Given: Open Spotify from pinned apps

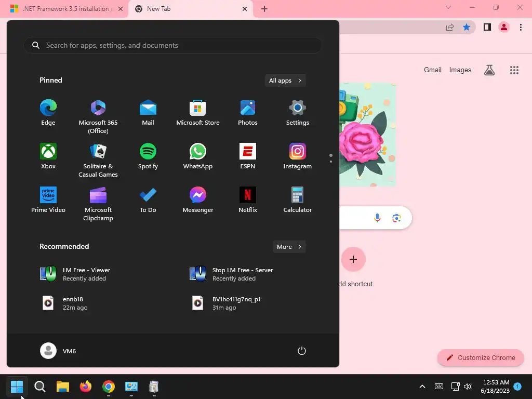Looking at the screenshot, I should tap(148, 157).
